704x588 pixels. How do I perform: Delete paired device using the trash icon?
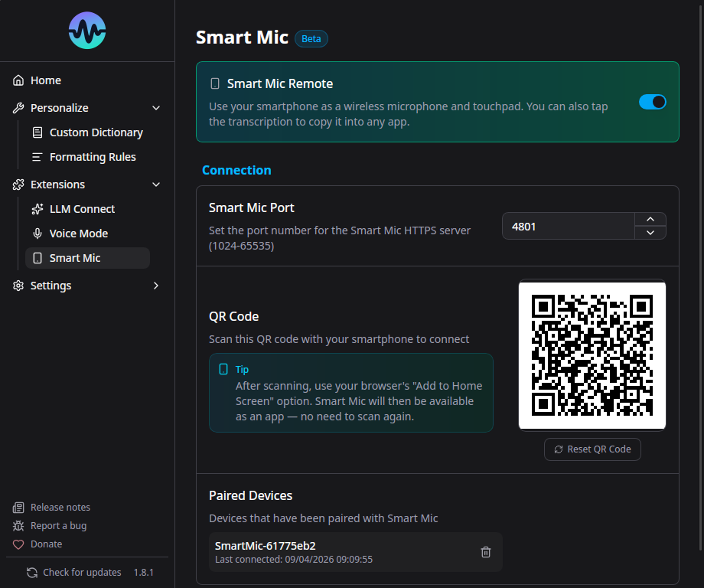click(485, 551)
